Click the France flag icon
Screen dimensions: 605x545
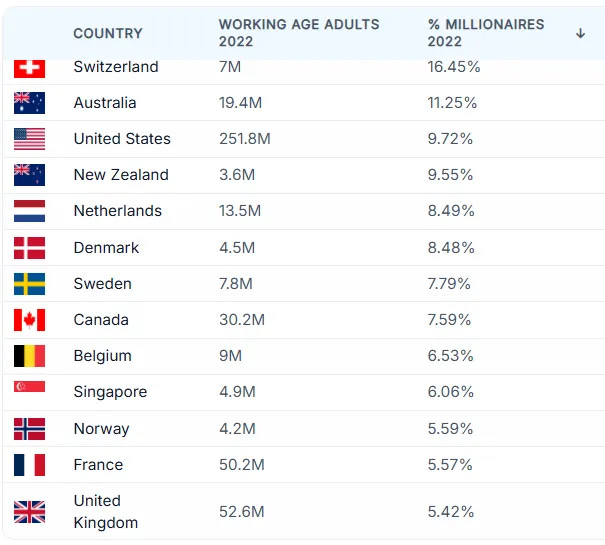29,465
